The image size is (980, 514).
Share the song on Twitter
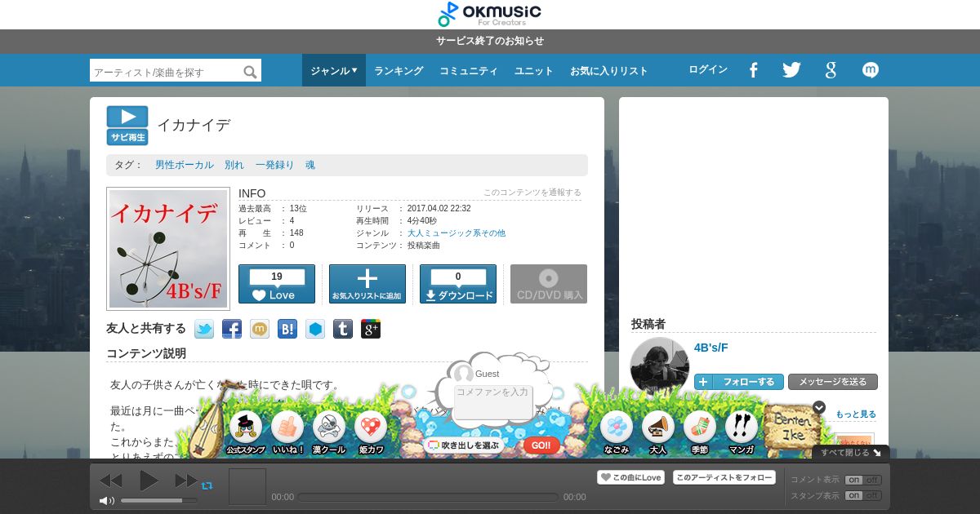pos(204,329)
